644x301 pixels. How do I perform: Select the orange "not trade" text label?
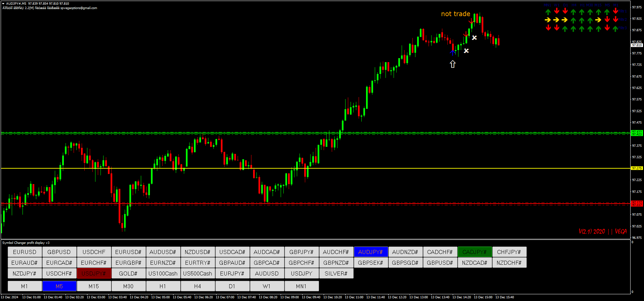tap(455, 14)
